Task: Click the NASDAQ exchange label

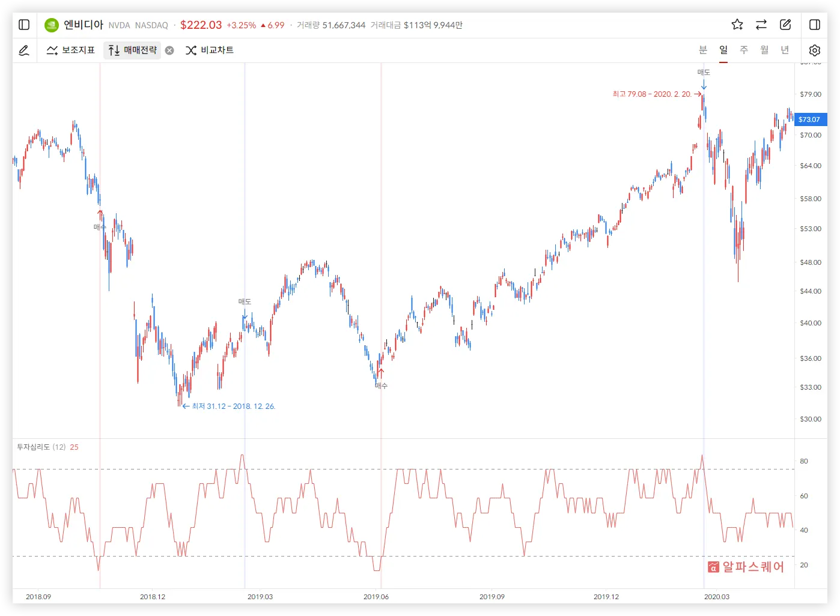Action: point(151,25)
